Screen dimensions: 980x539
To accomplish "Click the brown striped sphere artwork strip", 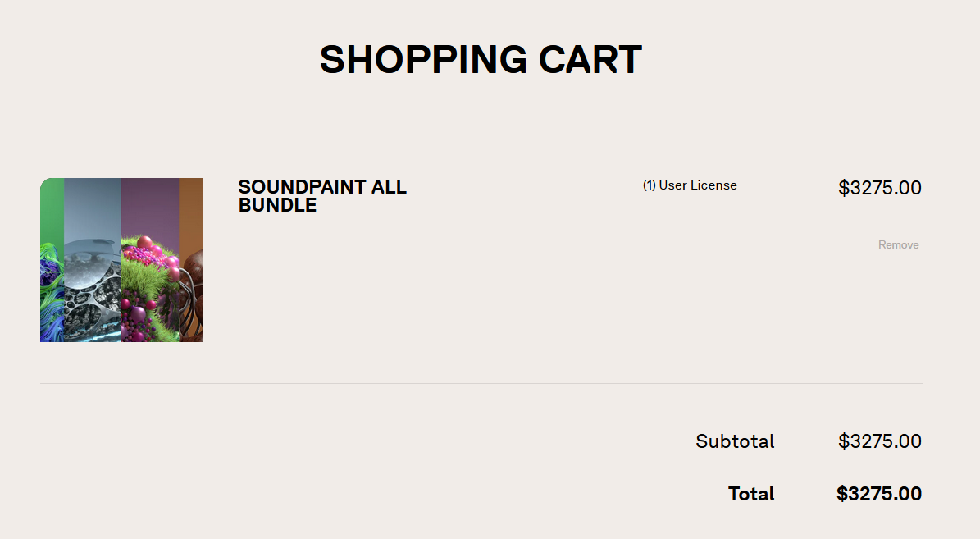I will click(x=191, y=295).
